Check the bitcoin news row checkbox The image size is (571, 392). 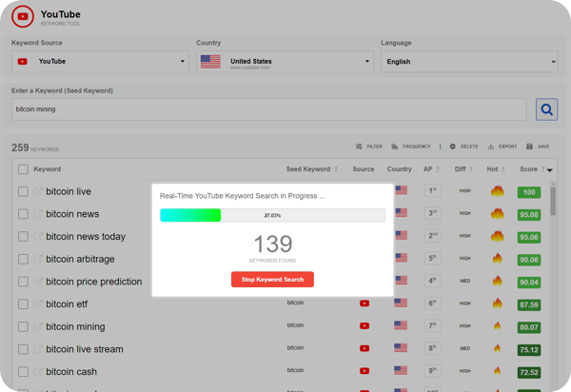23,214
